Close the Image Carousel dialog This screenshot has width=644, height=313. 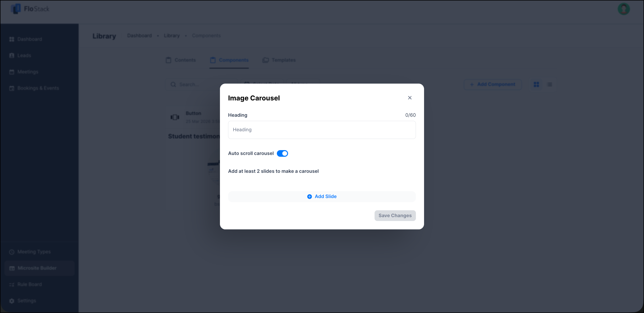tap(410, 98)
